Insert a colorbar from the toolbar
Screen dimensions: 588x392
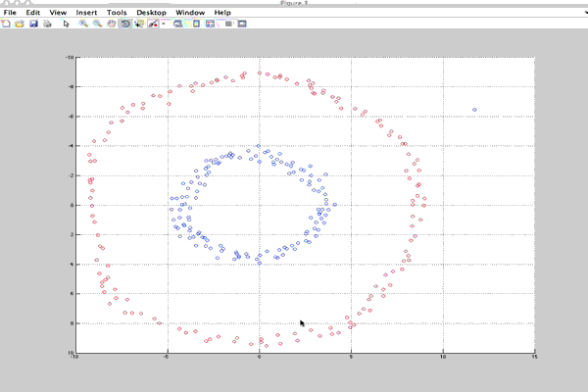(x=196, y=23)
